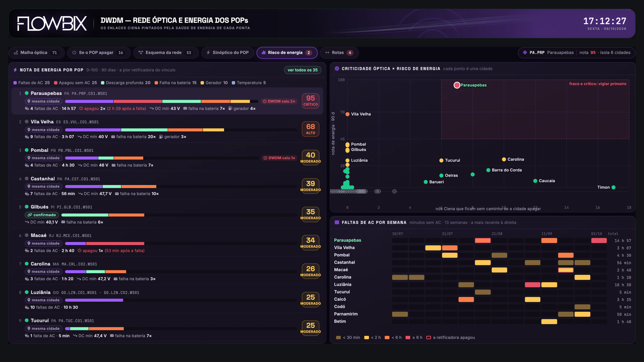The height and width of the screenshot is (362, 644).
Task: Click Parauapebas 02/10 red heatmap cell
Action: (x=599, y=241)
